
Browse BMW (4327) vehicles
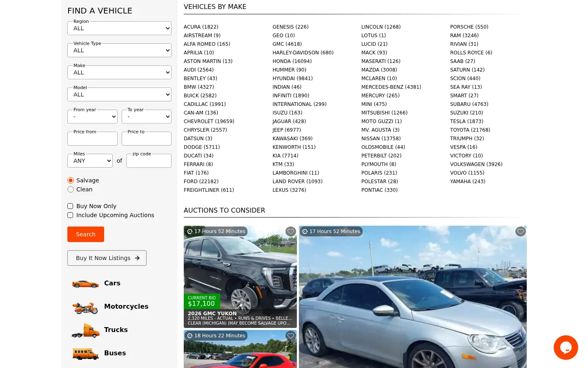pyautogui.click(x=199, y=87)
